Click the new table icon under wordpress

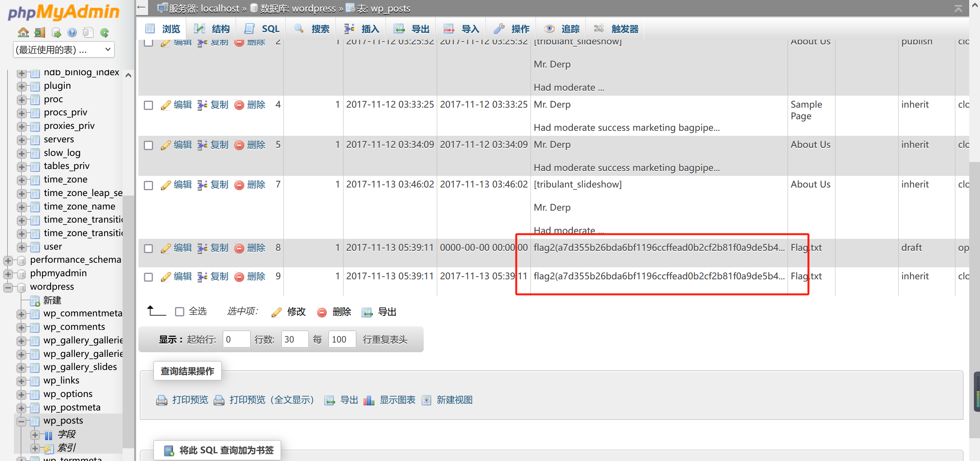coord(35,301)
